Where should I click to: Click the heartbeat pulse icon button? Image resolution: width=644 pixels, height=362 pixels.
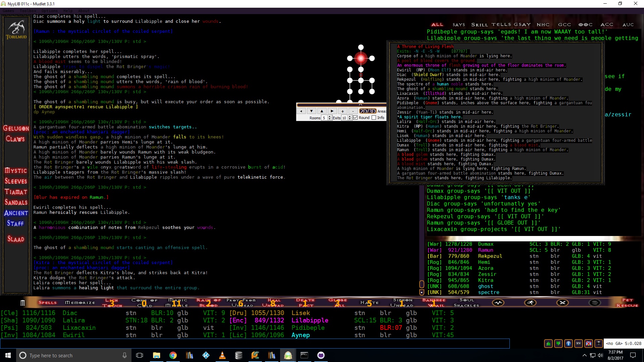pyautogui.click(x=498, y=303)
